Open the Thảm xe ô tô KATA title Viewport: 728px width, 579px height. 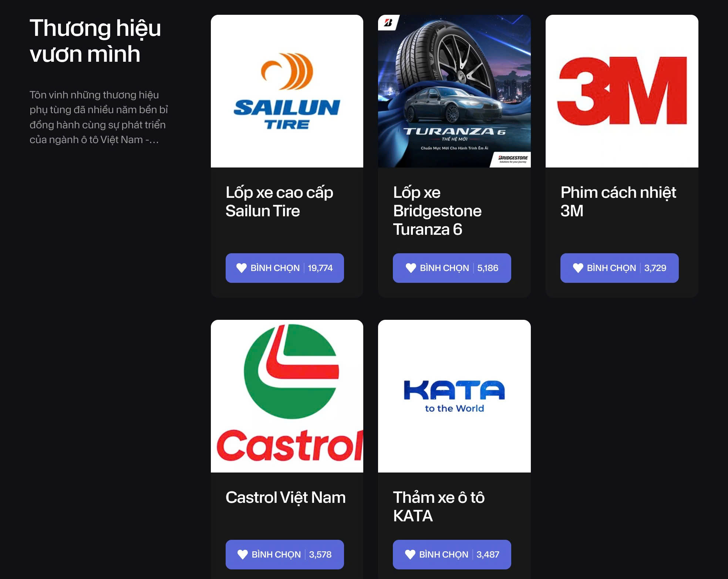pyautogui.click(x=439, y=507)
